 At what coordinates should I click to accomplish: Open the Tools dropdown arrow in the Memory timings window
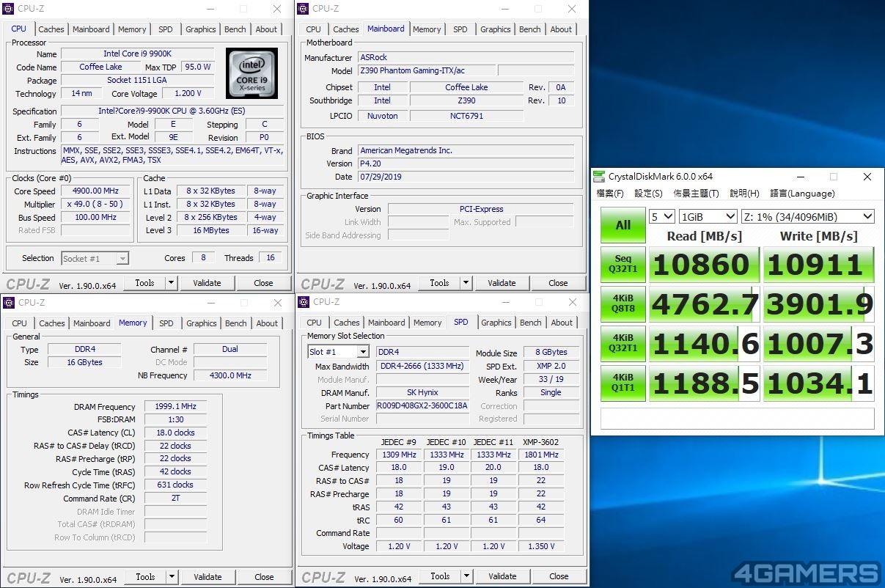(172, 577)
